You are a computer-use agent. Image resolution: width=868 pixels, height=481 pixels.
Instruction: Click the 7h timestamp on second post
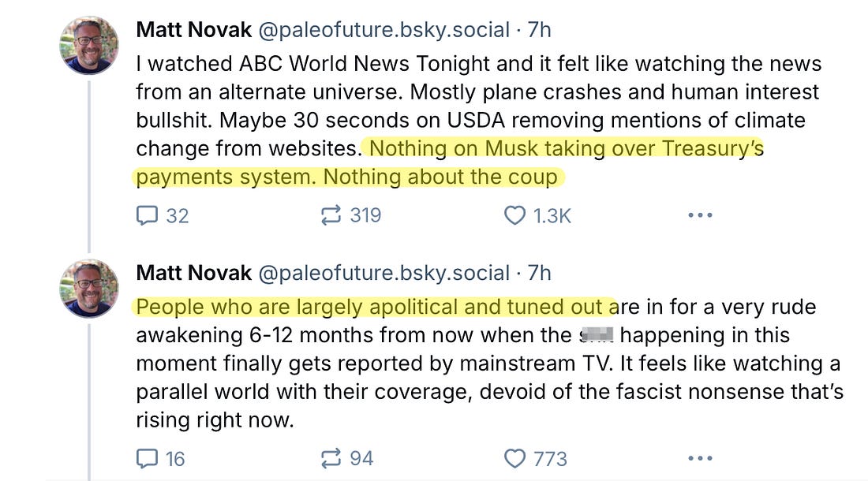[539, 273]
